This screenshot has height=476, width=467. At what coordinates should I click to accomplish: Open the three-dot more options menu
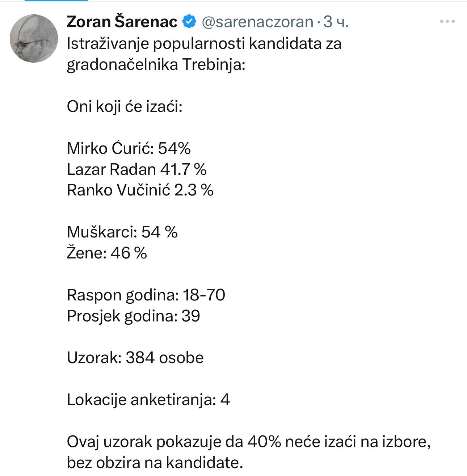click(447, 22)
